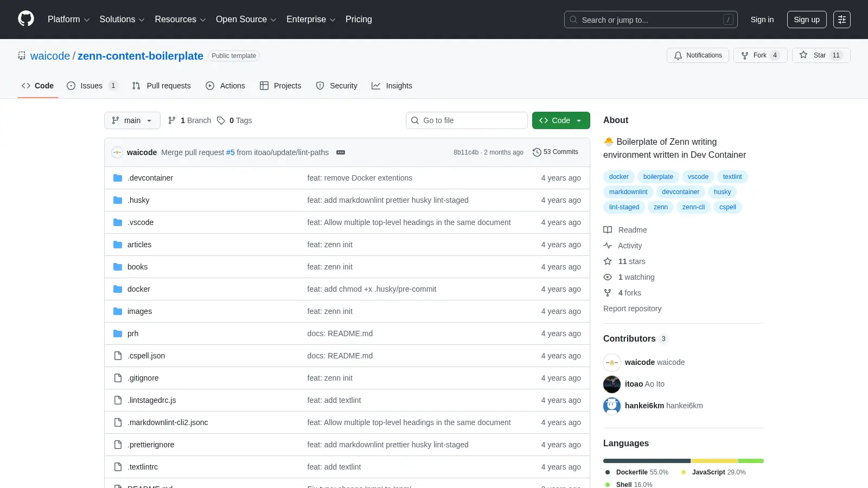
Task: Click hankei6km contributor avatar
Action: pyautogui.click(x=612, y=406)
